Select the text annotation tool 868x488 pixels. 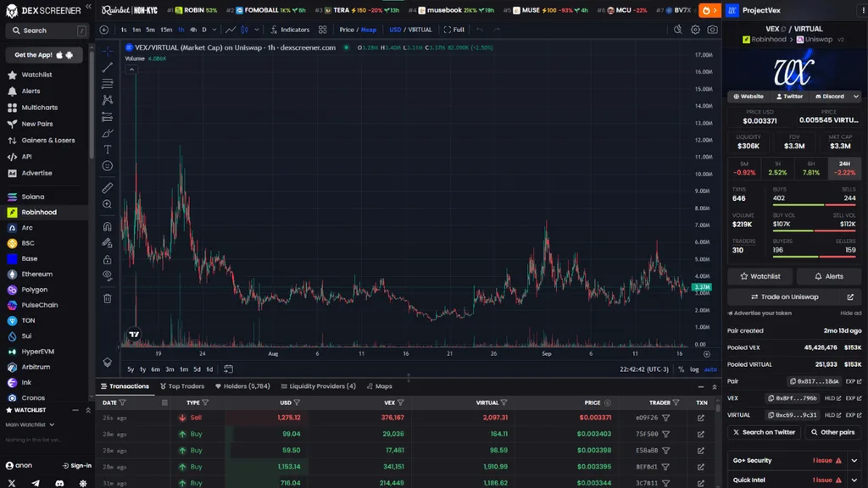tap(108, 149)
